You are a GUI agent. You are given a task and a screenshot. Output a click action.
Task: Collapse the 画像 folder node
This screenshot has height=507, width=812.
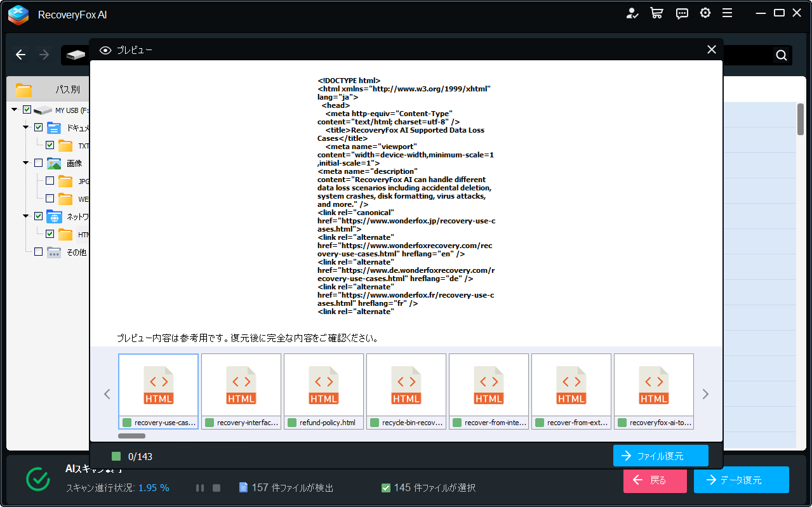pyautogui.click(x=26, y=163)
